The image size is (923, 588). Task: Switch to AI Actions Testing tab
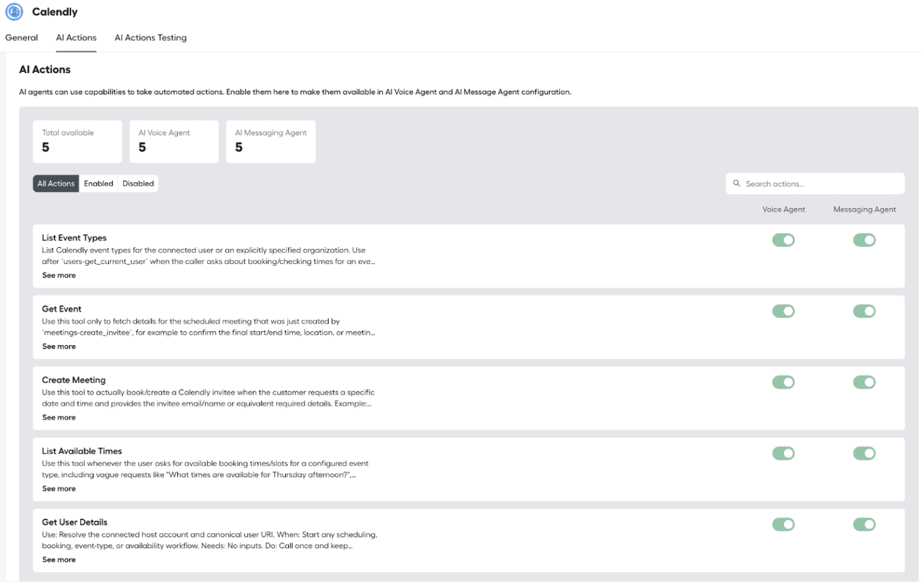tap(151, 38)
